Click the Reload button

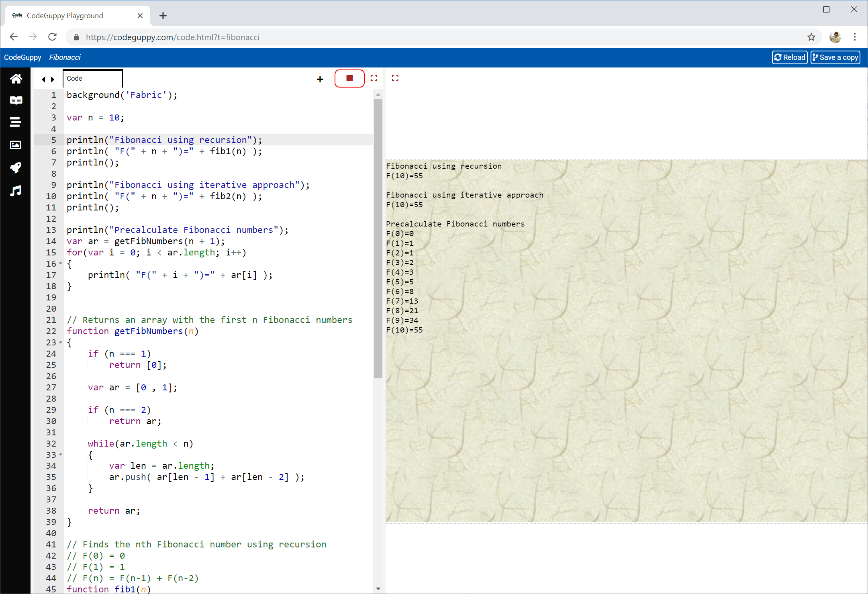pos(789,57)
